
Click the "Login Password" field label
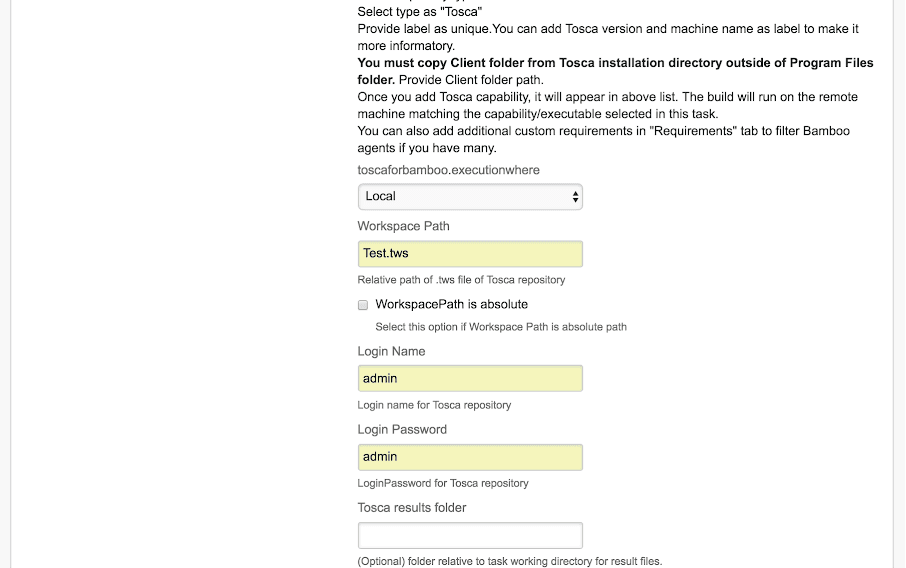402,429
